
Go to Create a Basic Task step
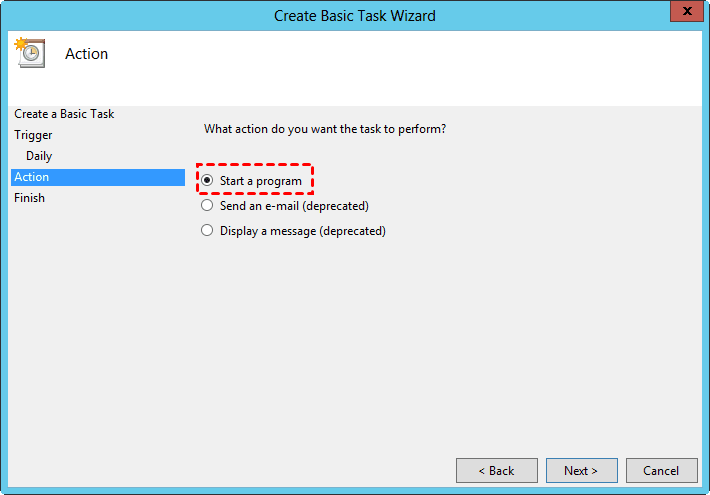click(64, 114)
